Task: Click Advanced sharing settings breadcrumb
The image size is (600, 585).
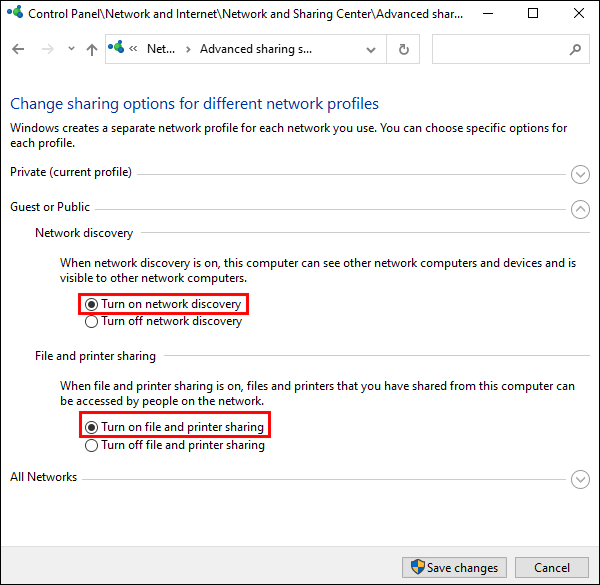Action: (x=256, y=49)
